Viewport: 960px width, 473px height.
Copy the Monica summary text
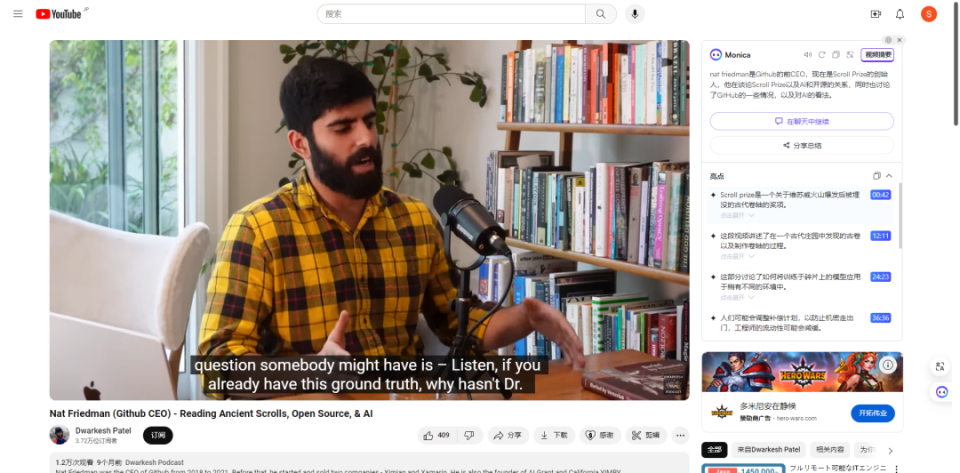coord(836,55)
